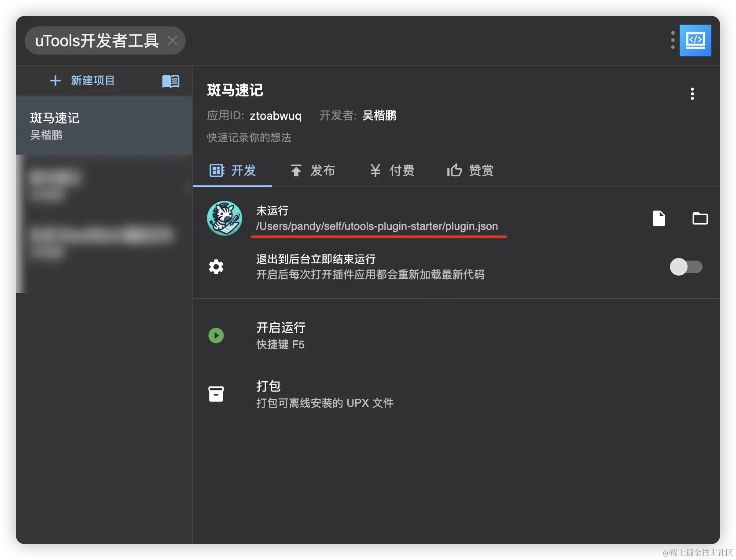Click the 斑马速记 project title heading

pyautogui.click(x=235, y=90)
